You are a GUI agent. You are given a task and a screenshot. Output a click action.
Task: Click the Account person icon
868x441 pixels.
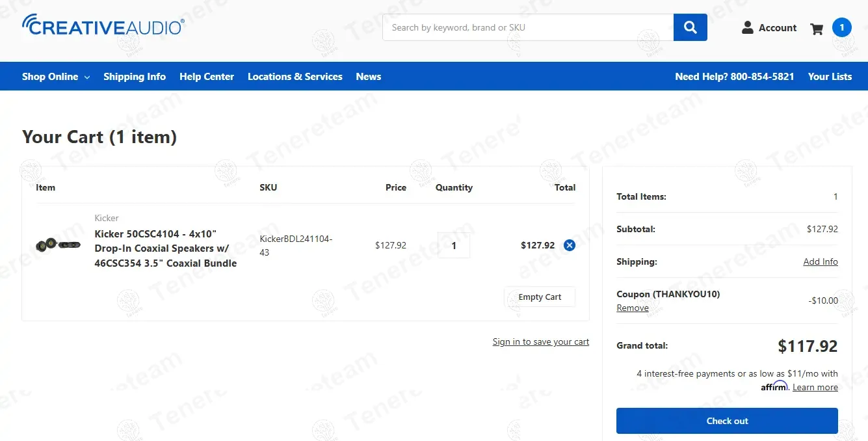click(748, 27)
